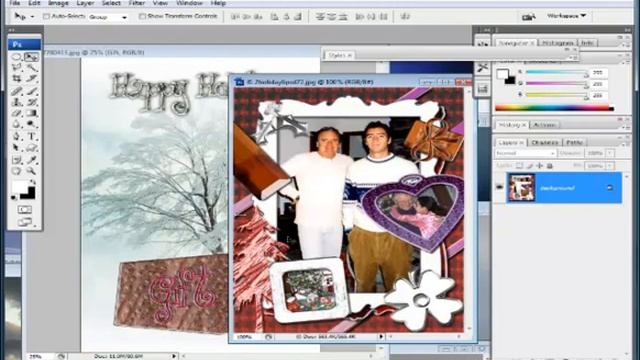Viewport: 640px width, 360px height.
Task: Switch to the Actions tab
Action: pyautogui.click(x=545, y=125)
